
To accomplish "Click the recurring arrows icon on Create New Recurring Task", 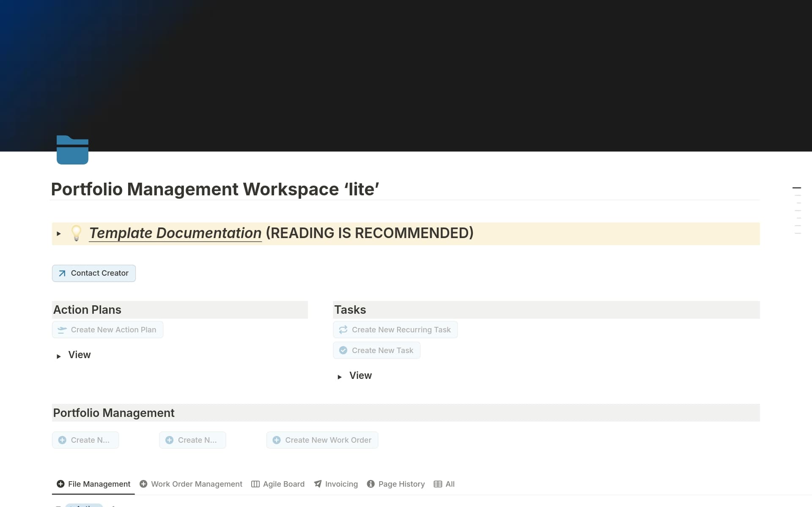I will 343,329.
